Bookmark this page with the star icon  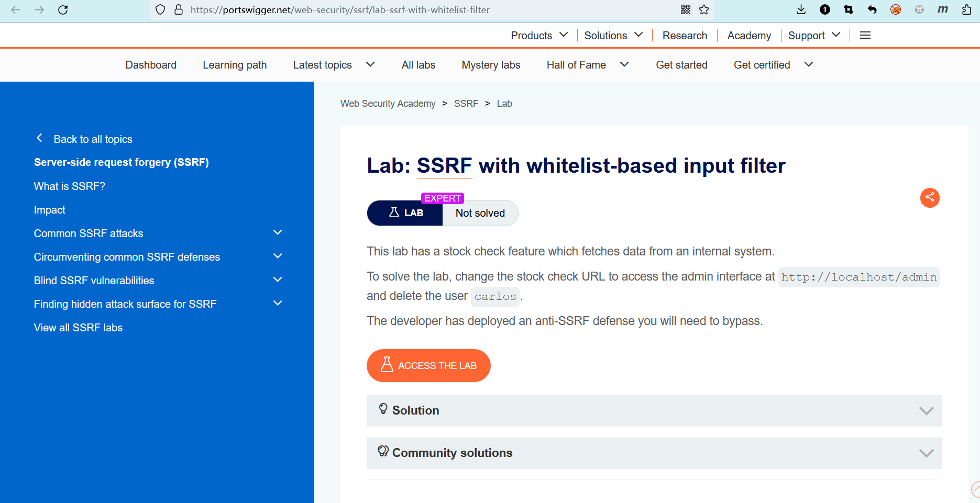click(704, 10)
